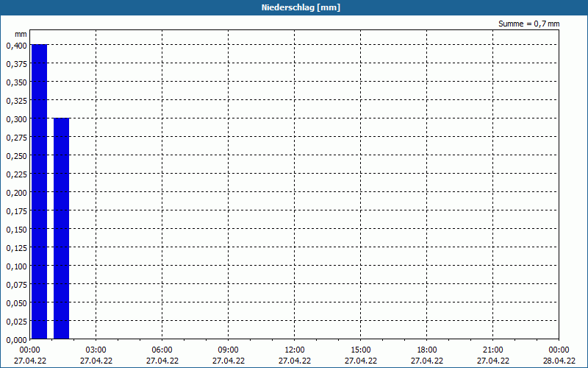
Task: Click the 0,225 y-axis label
Action: pos(16,174)
